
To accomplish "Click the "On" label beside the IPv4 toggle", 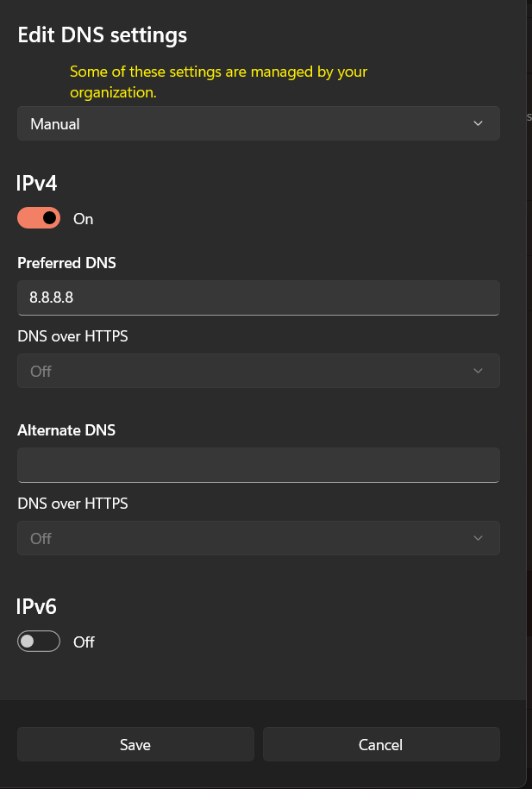I will click(83, 219).
